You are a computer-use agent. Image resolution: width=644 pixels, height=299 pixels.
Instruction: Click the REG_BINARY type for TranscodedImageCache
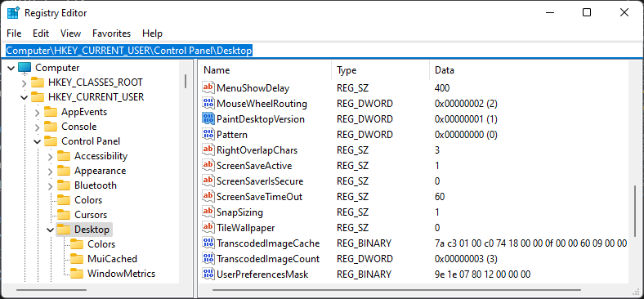tap(364, 243)
